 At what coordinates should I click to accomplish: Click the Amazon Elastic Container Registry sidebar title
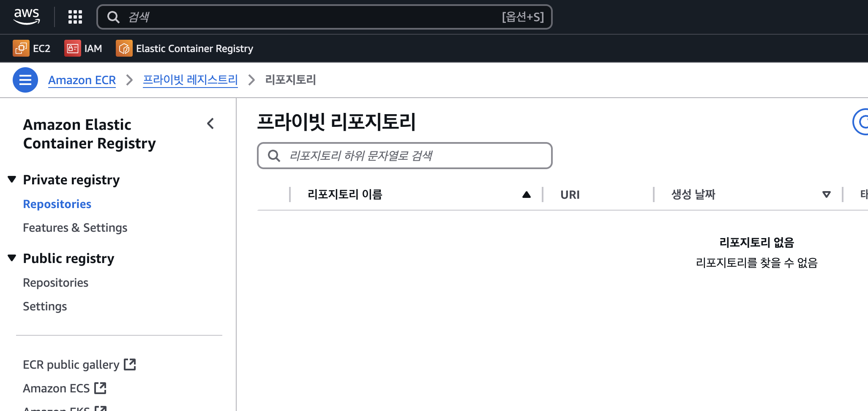coord(90,134)
